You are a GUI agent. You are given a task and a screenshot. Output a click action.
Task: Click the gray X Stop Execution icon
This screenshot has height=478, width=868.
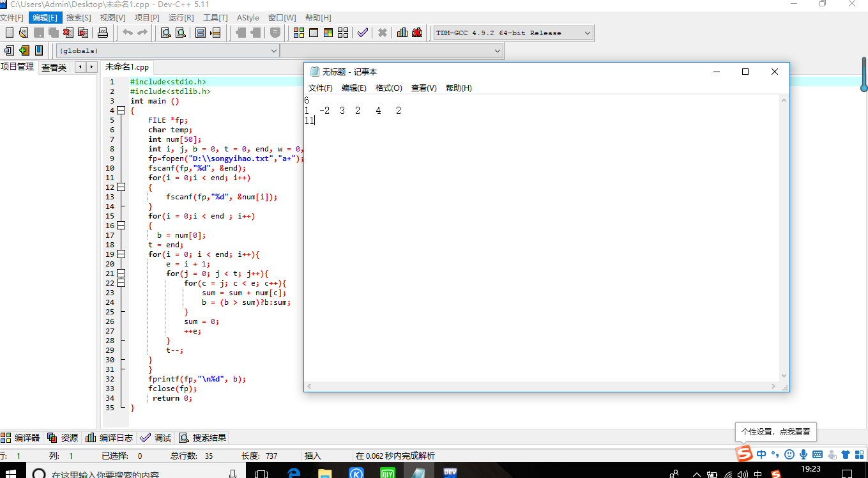point(383,33)
